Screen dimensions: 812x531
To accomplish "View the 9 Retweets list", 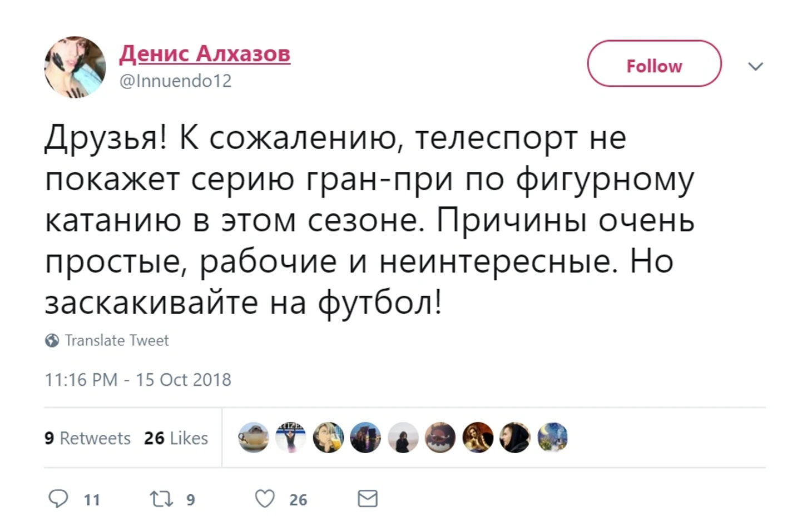I will 87,438.
